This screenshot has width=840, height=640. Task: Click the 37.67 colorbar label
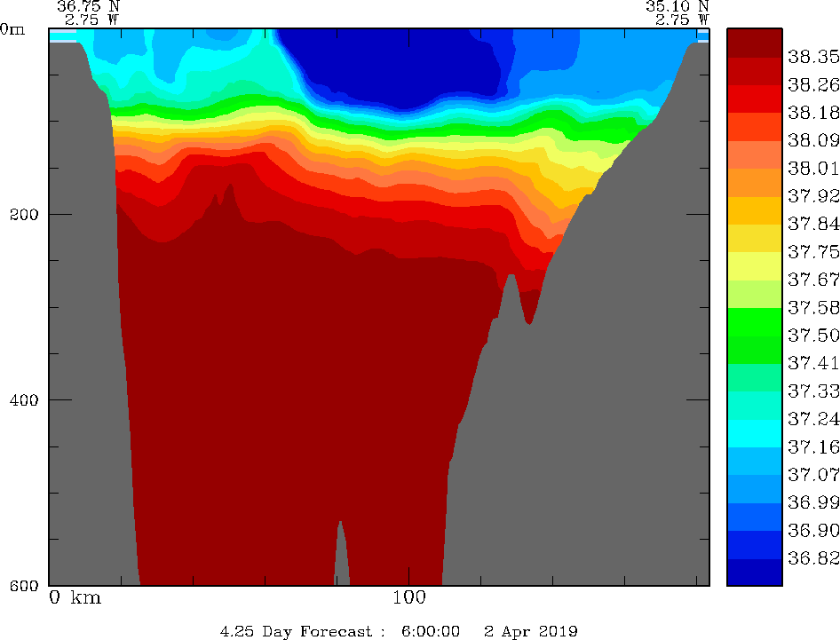click(812, 280)
